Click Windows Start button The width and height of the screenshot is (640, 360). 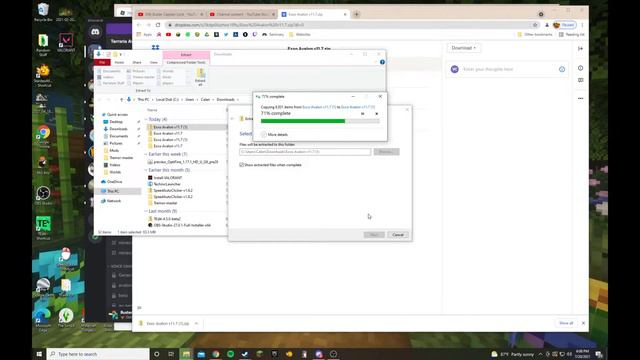click(x=39, y=354)
